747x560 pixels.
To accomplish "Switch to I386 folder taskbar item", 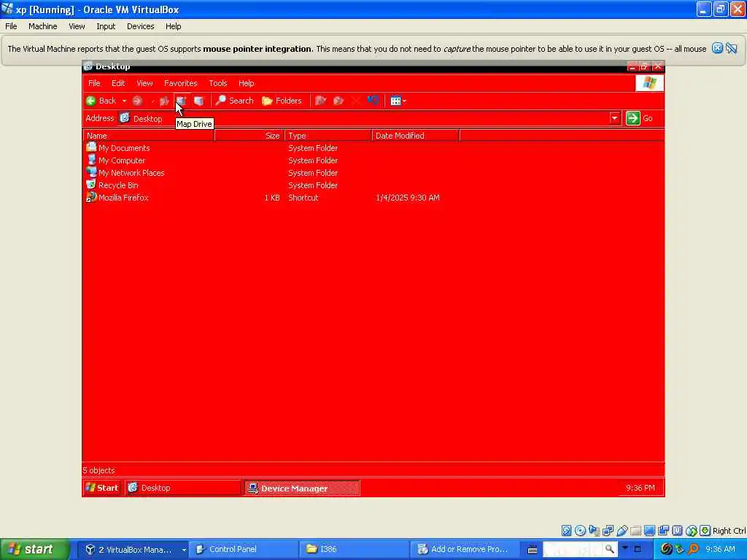I will (354, 550).
